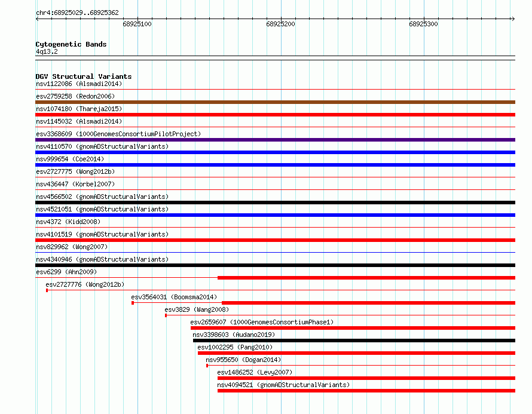The image size is (532, 414).
Task: Select red bar under esv1486252 Levy2007
Action: pos(366,378)
